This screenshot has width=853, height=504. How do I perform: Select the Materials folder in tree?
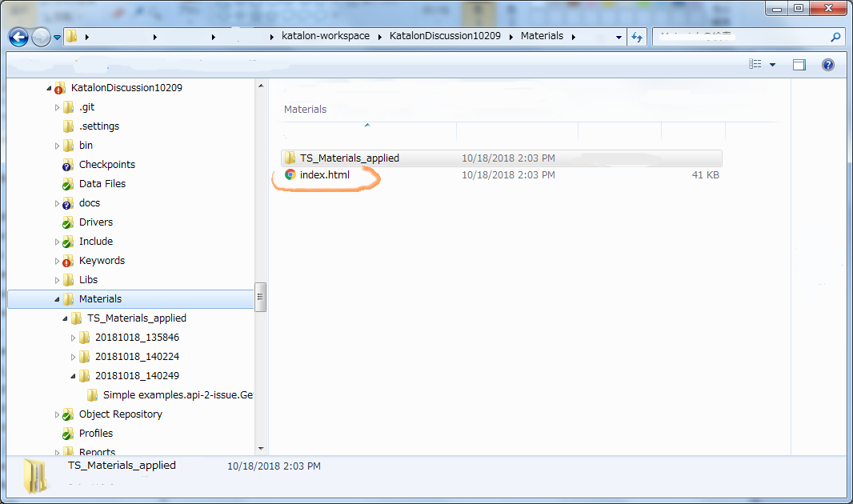[x=100, y=299]
